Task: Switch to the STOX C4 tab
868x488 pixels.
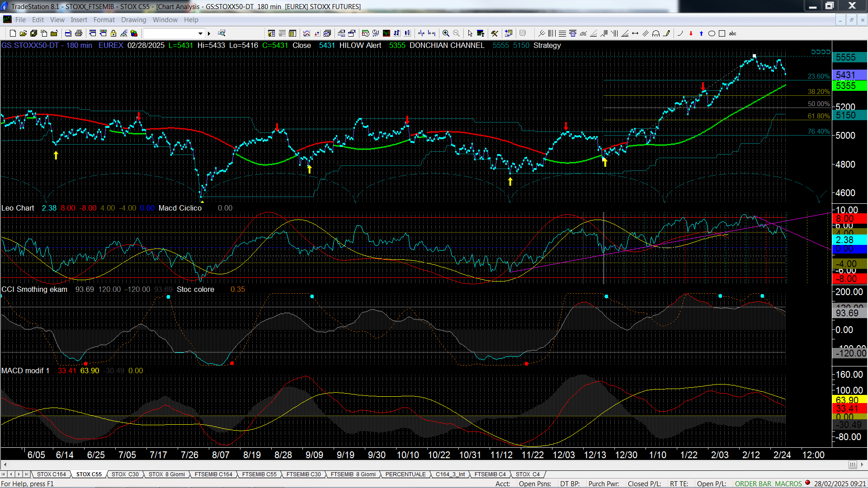Action: (x=528, y=474)
